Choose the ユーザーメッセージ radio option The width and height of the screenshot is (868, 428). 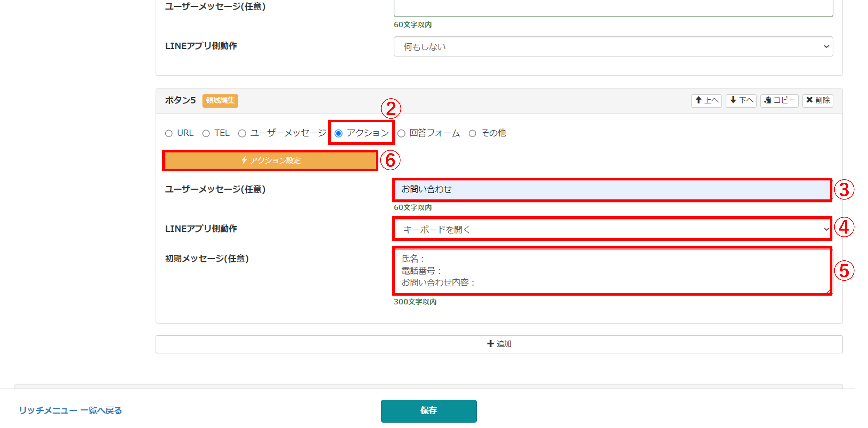[x=242, y=133]
